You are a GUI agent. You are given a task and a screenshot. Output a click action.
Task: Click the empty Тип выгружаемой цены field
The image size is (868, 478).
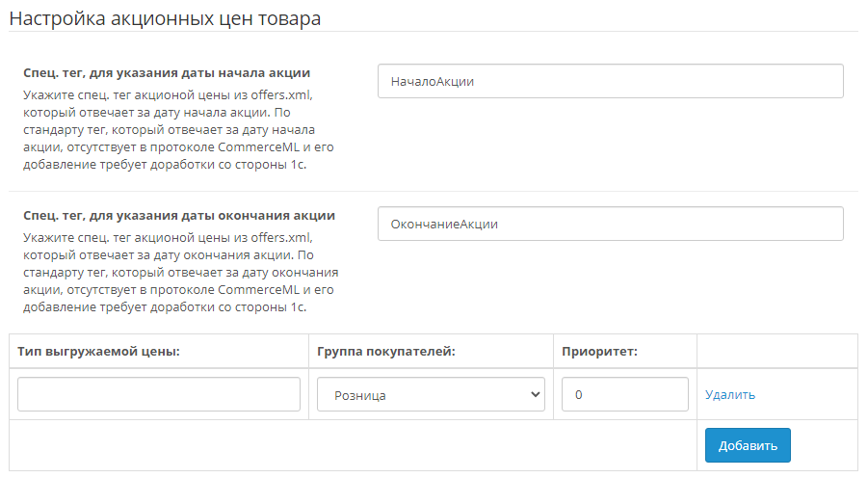click(x=159, y=394)
